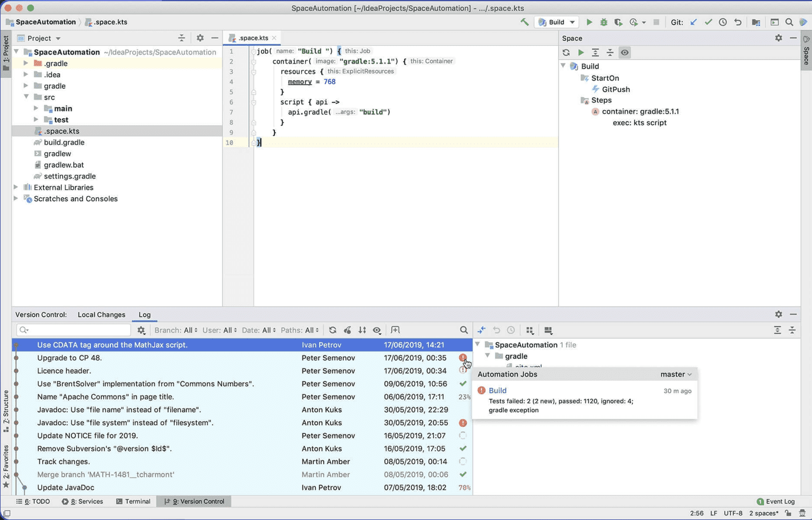Open log filter settings gear
This screenshot has height=520, width=812.
141,330
